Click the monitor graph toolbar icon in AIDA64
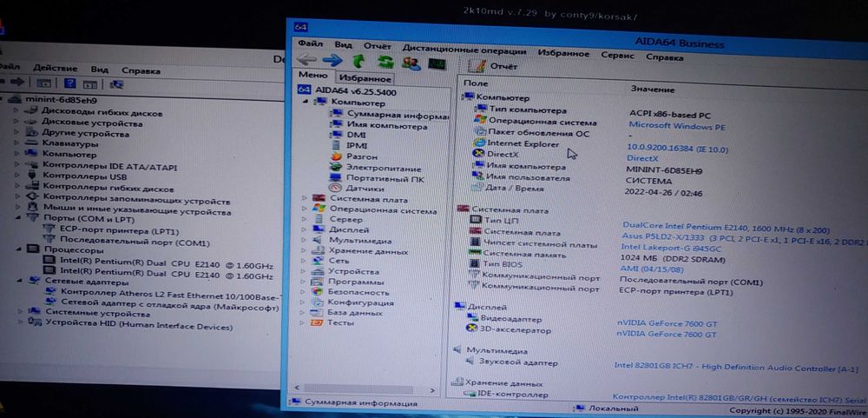 tap(437, 63)
